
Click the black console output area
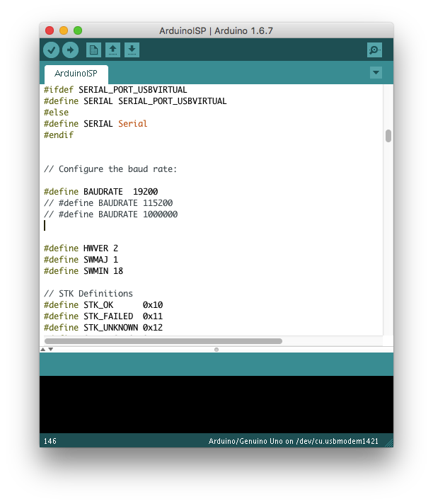(x=216, y=404)
